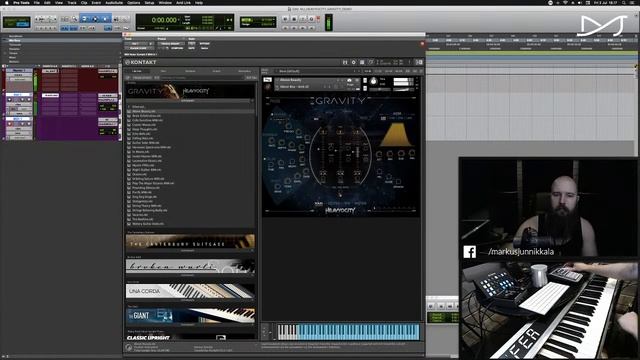Image resolution: width=640 pixels, height=360 pixels.
Task: Turn the Tune knob in instrument header
Action: 373,82
